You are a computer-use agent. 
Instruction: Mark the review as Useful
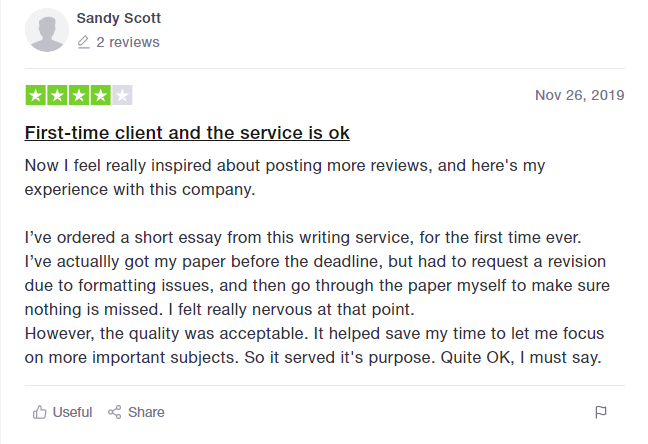pyautogui.click(x=72, y=412)
